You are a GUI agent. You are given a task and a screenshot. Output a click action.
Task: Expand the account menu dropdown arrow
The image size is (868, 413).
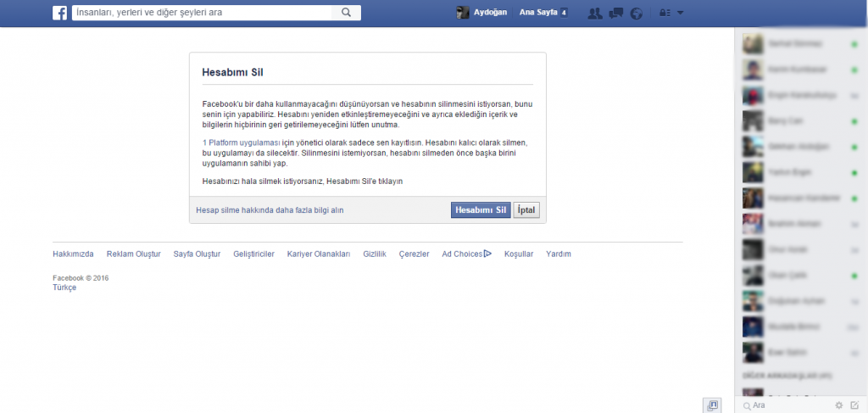(680, 13)
